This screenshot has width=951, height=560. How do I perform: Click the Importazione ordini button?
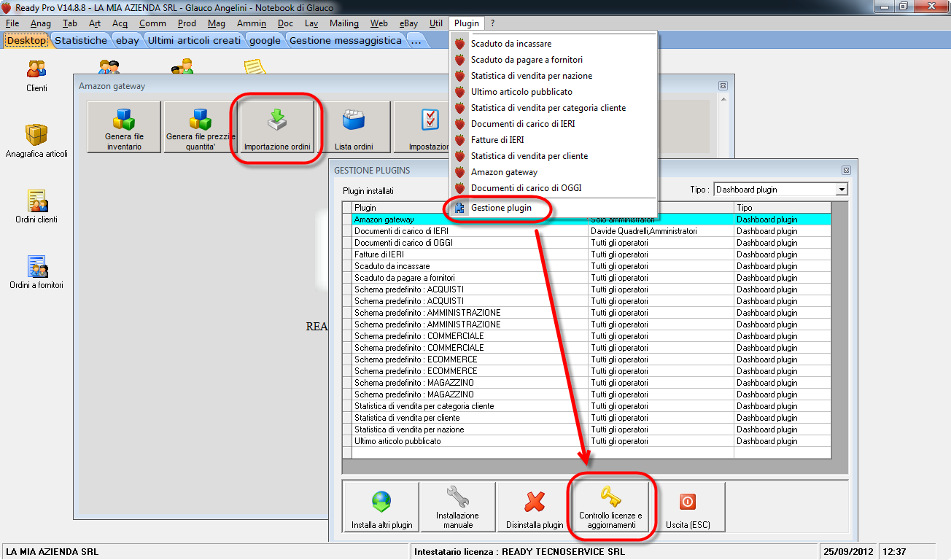277,127
